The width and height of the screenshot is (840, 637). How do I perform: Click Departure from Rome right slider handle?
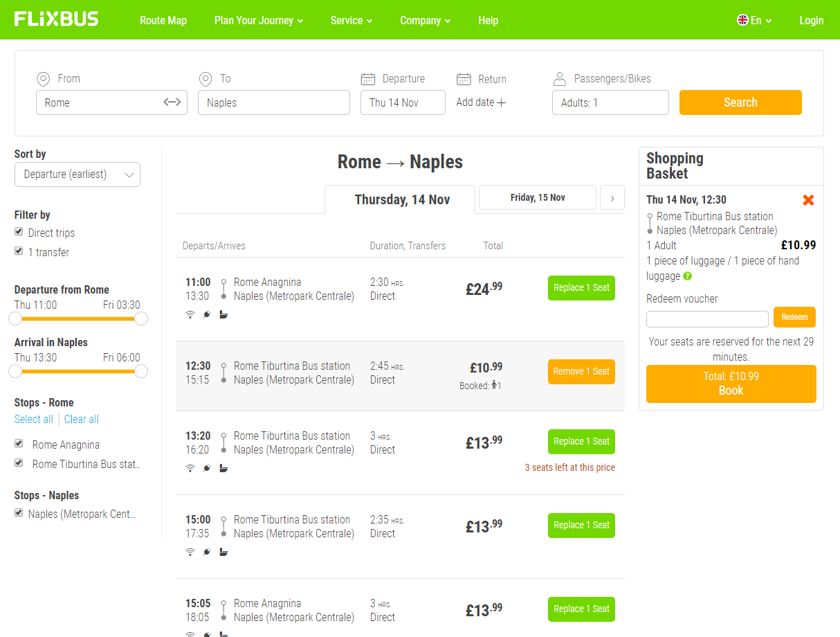point(141,318)
